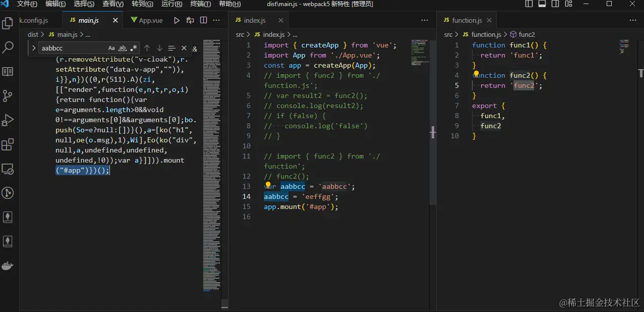Toggle Match Whole Word in find widget
The width and height of the screenshot is (644, 312).
click(123, 48)
